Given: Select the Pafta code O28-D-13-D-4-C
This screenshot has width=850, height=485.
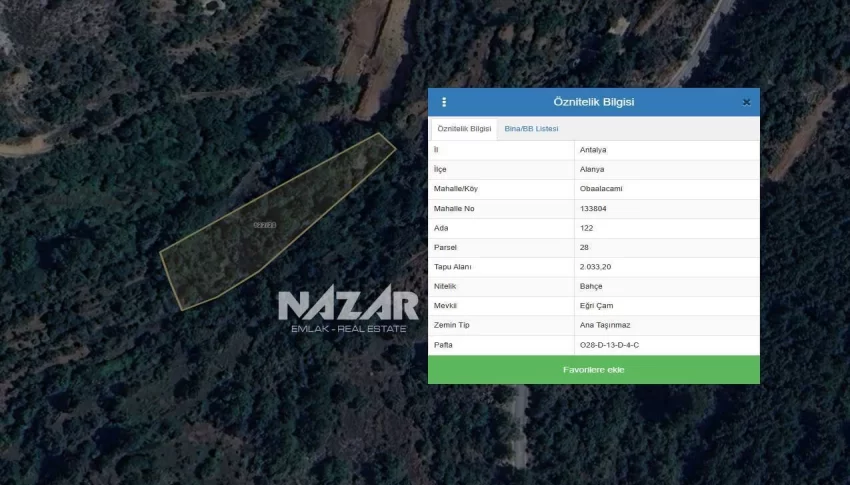Looking at the screenshot, I should coord(609,345).
